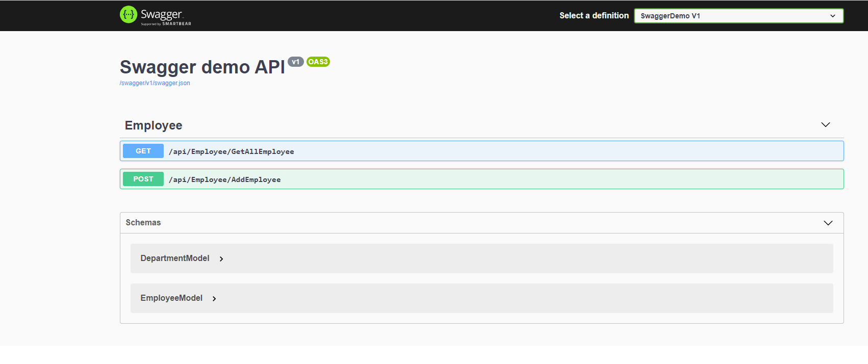Click the Schemas heading text
868x364 pixels.
click(143, 223)
